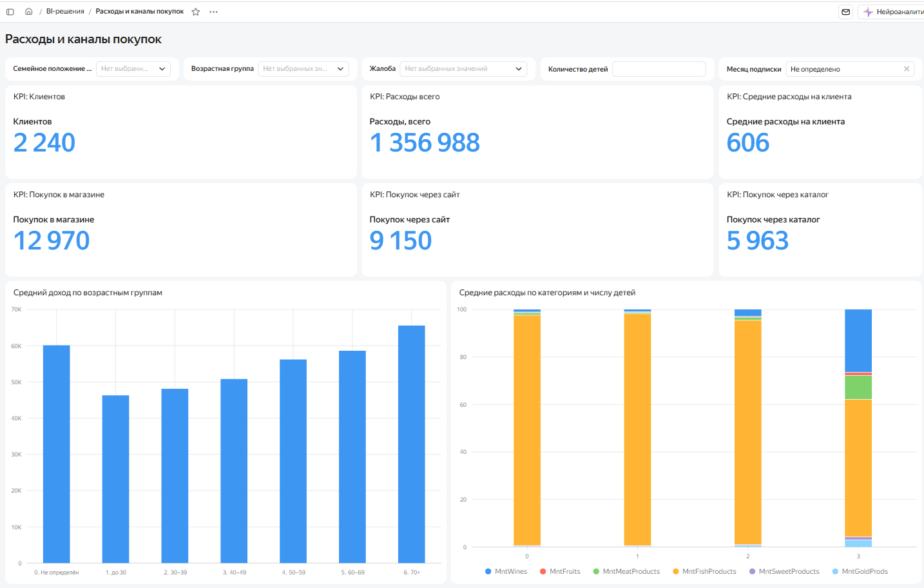Click the 40–49 age group bar

pyautogui.click(x=234, y=471)
